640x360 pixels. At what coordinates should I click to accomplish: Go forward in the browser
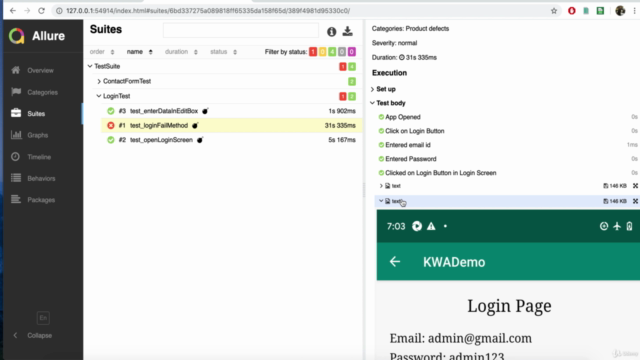(x=27, y=11)
